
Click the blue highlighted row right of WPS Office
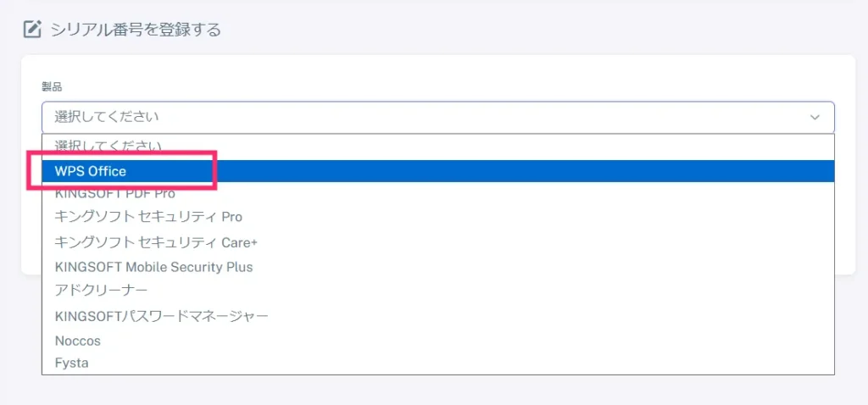pos(525,171)
